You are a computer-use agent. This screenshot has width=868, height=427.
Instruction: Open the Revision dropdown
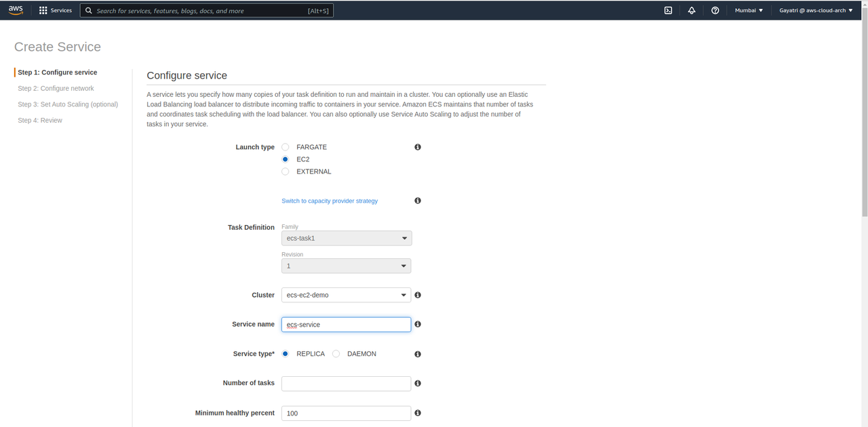[x=347, y=266]
